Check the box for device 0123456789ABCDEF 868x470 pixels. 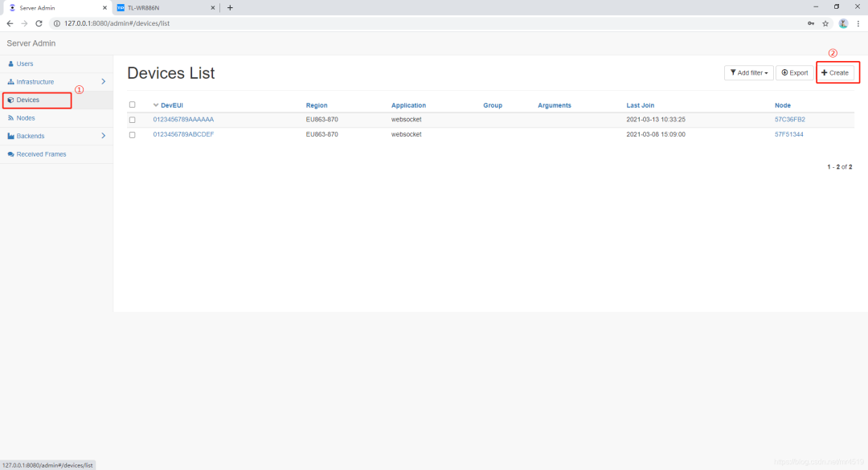[133, 134]
